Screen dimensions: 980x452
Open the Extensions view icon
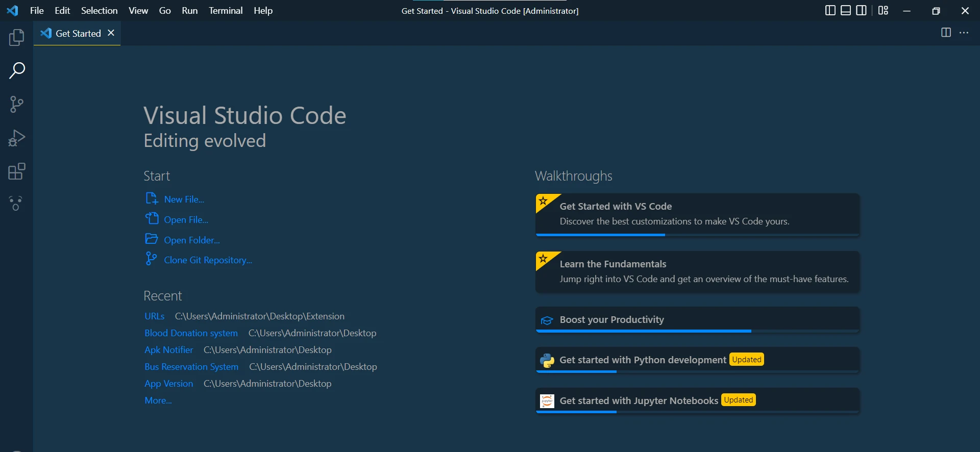(x=16, y=171)
